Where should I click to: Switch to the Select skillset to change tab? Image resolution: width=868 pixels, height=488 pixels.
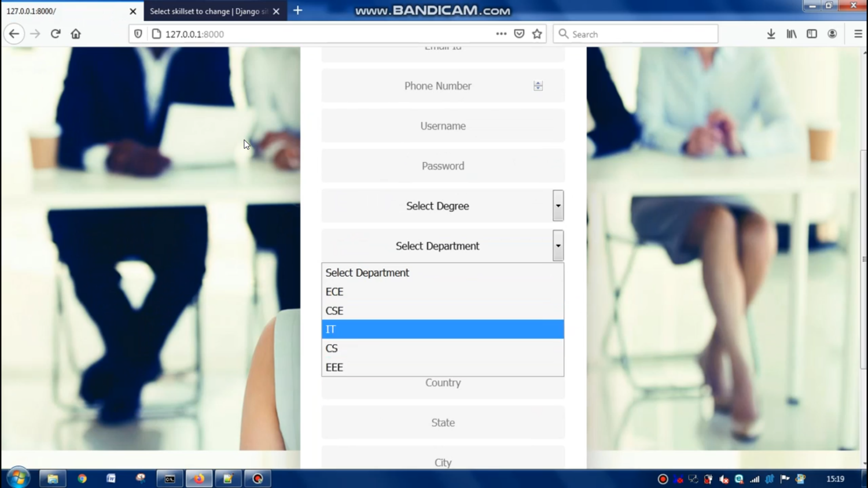pyautogui.click(x=215, y=11)
